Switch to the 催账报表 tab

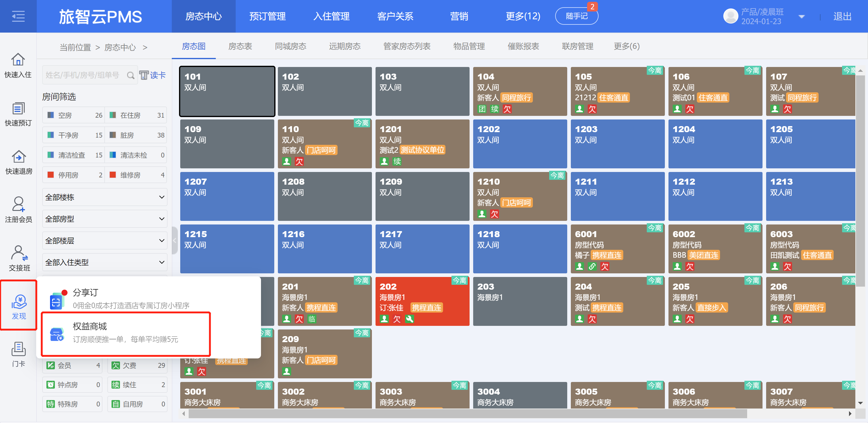click(523, 46)
